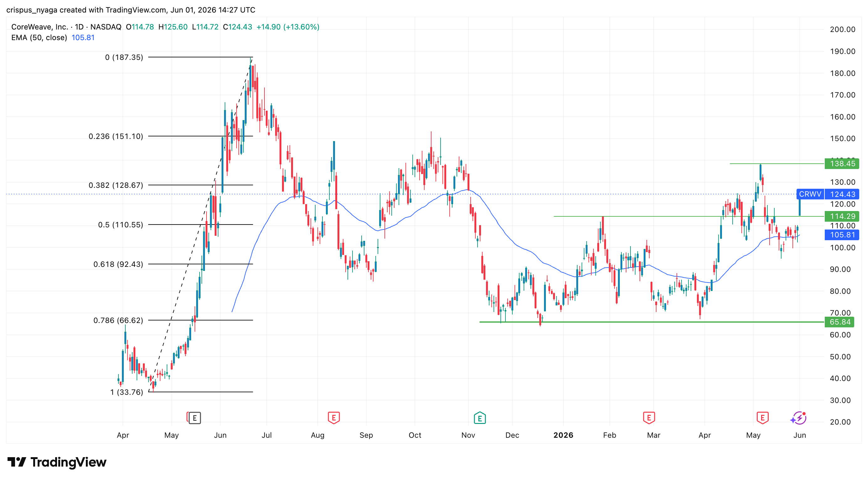868x481 pixels.
Task: Click the Jul label on the time axis
Action: pyautogui.click(x=267, y=435)
